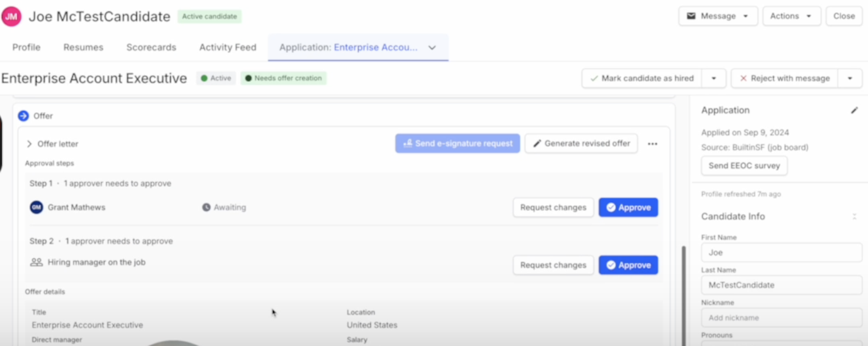Click the Send EEOC survey button
Image resolution: width=868 pixels, height=346 pixels.
pyautogui.click(x=744, y=166)
